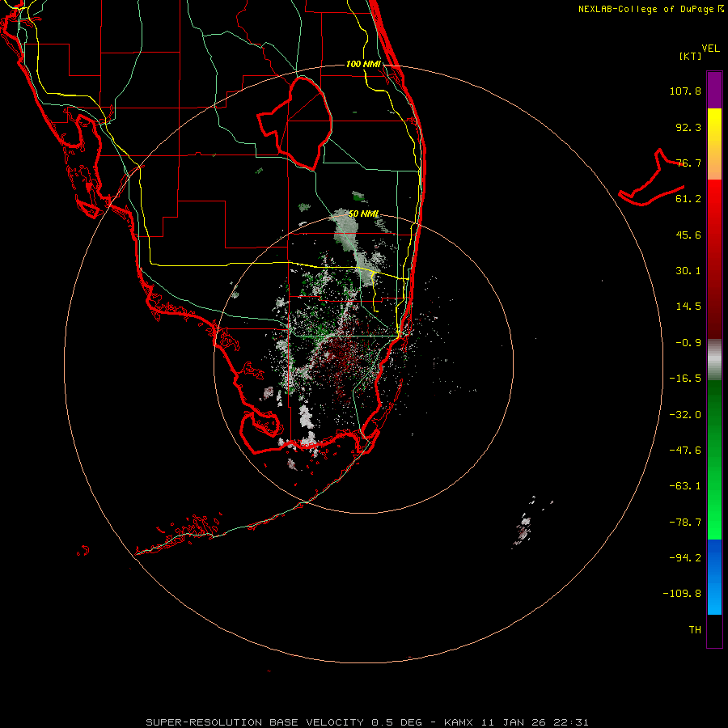The height and width of the screenshot is (728, 728).
Task: Click the -78.7 velocity scale value
Action: pos(685,523)
